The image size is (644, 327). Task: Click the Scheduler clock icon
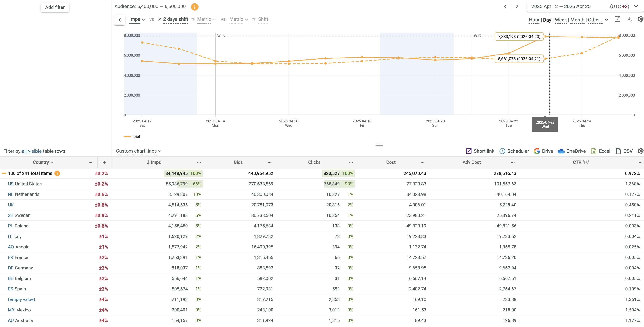(x=502, y=151)
